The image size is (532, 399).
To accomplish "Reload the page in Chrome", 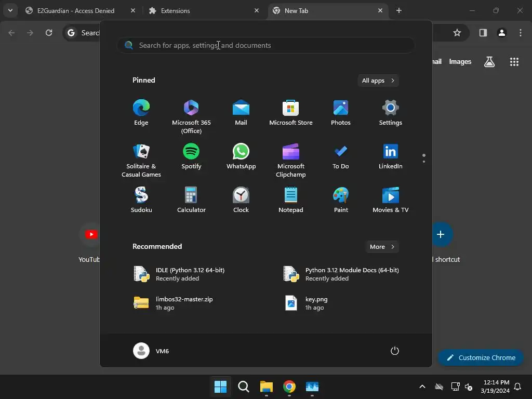I will click(x=49, y=33).
